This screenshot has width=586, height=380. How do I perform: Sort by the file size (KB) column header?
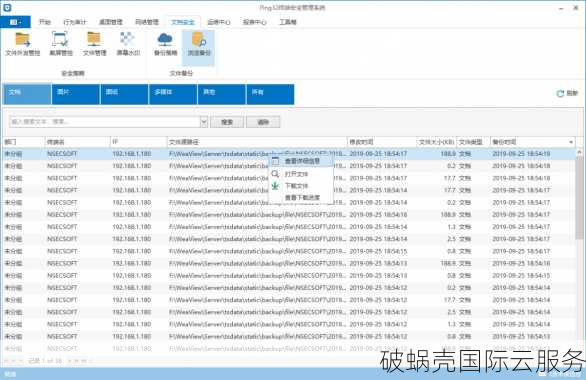437,142
